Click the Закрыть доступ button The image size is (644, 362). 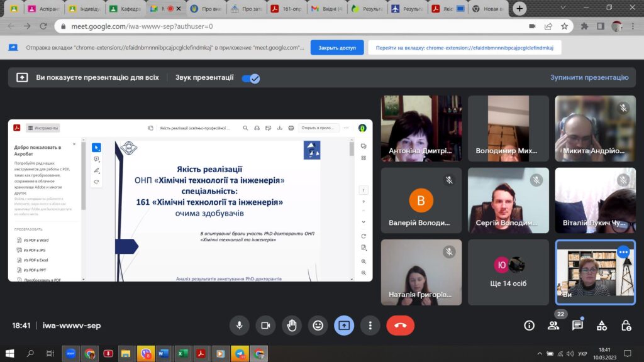(x=337, y=48)
